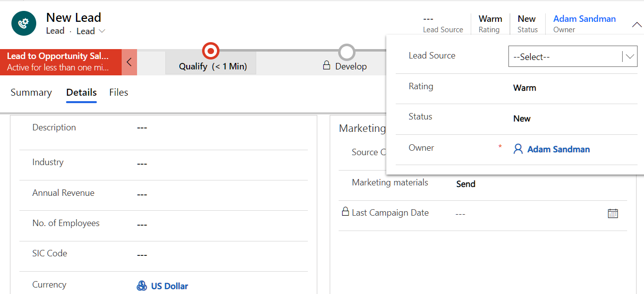Click the Develop stage circle marker
Screen dimensions: 644x294
[x=347, y=52]
